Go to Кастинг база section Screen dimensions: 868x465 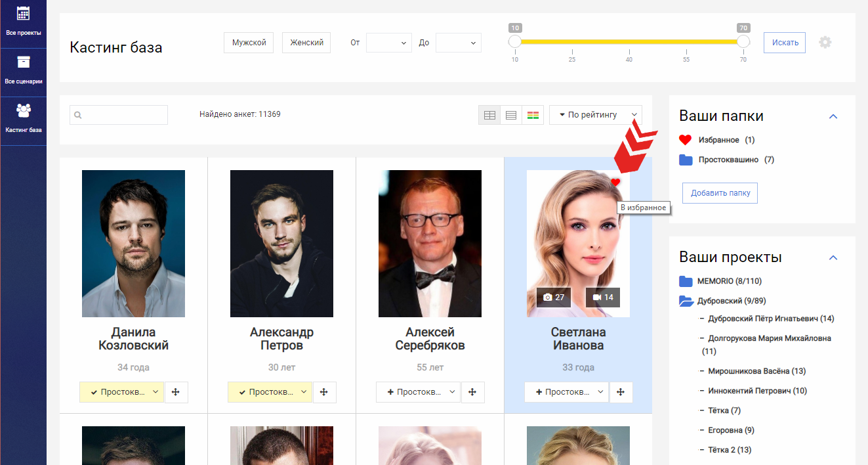pyautogui.click(x=23, y=121)
